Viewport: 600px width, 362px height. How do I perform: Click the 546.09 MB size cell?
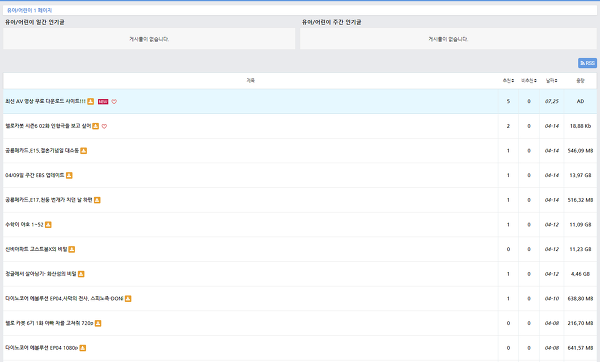[x=580, y=151]
